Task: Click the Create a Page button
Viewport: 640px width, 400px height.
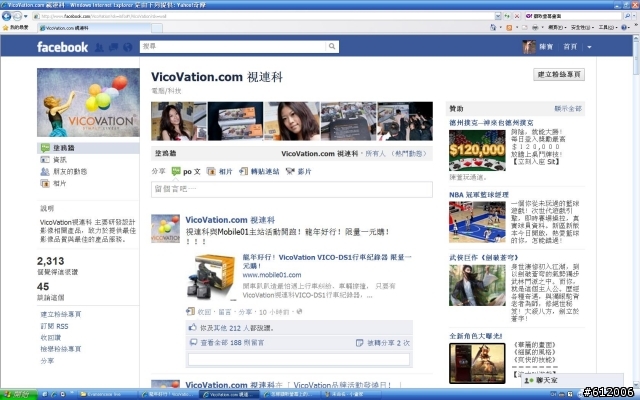Action: tap(559, 74)
